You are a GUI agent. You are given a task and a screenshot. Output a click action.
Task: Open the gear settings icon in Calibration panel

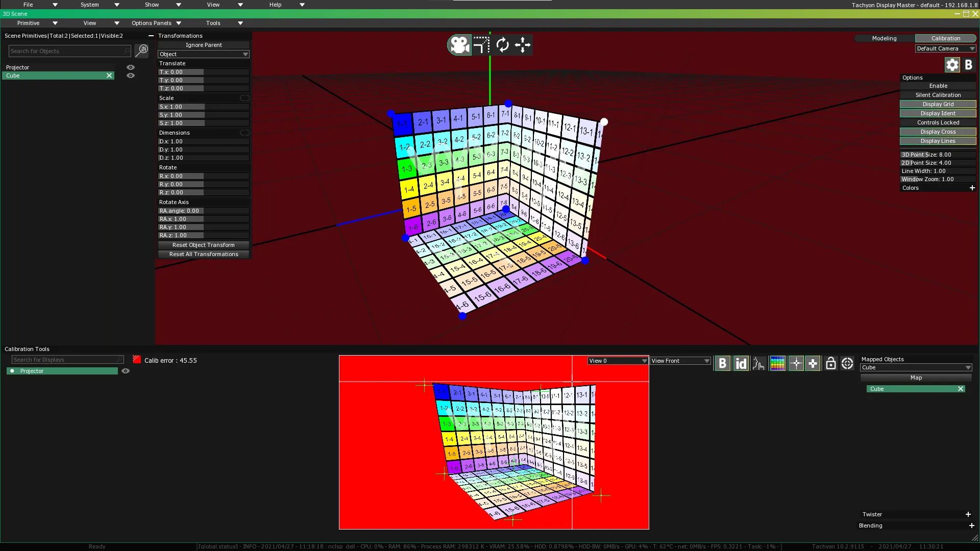[952, 65]
